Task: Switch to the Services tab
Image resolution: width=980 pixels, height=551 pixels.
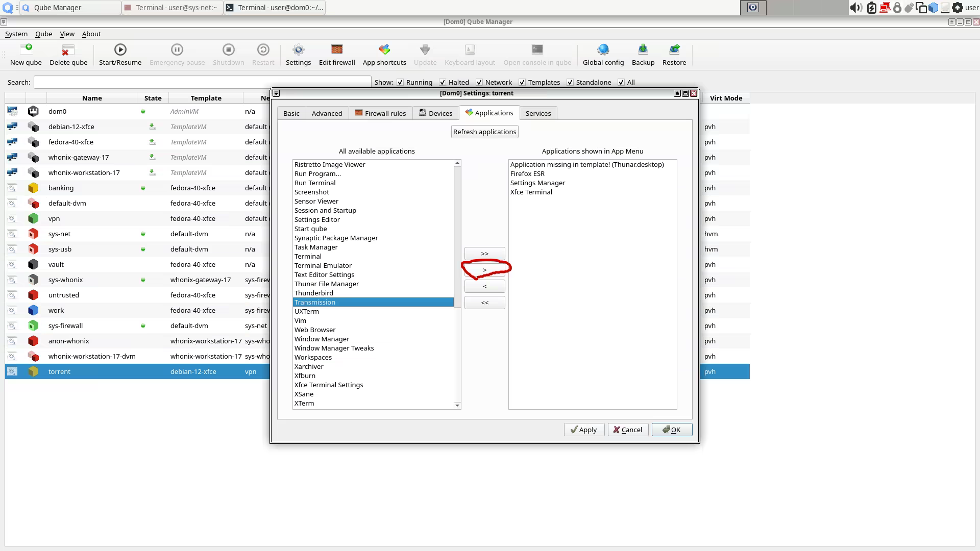Action: tap(538, 113)
